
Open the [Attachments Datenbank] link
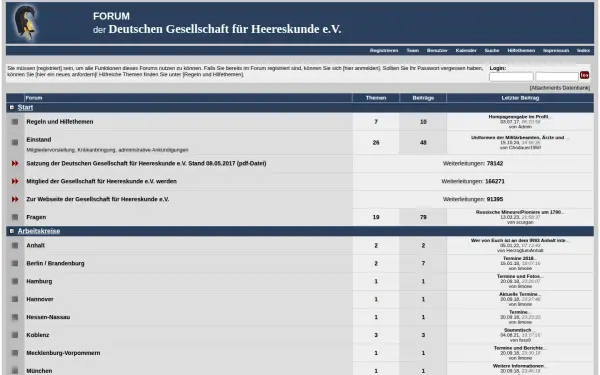560,88
